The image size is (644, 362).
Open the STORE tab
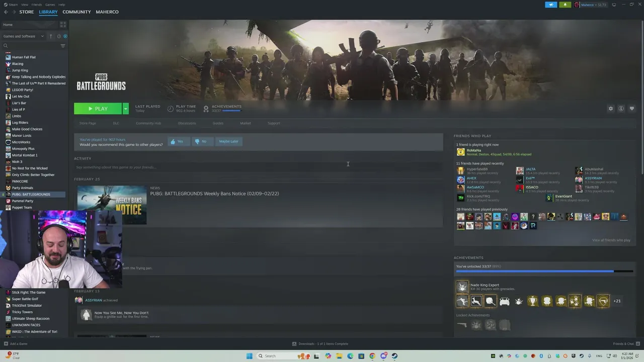pos(27,12)
